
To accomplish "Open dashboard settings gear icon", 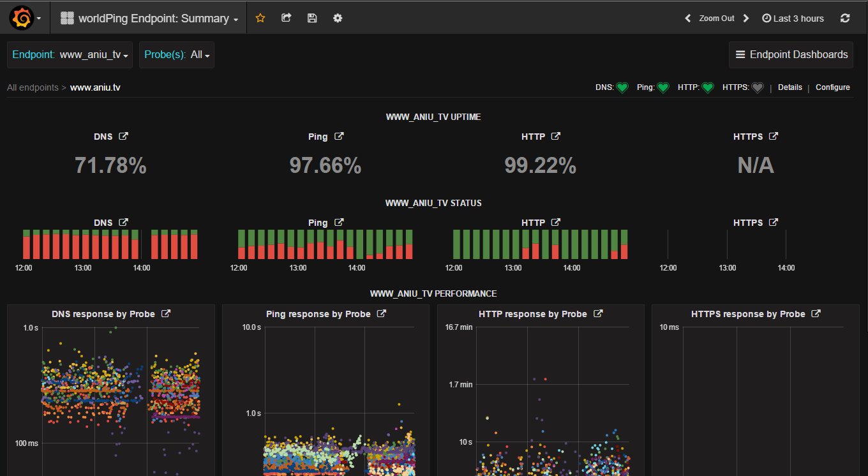I will click(338, 18).
